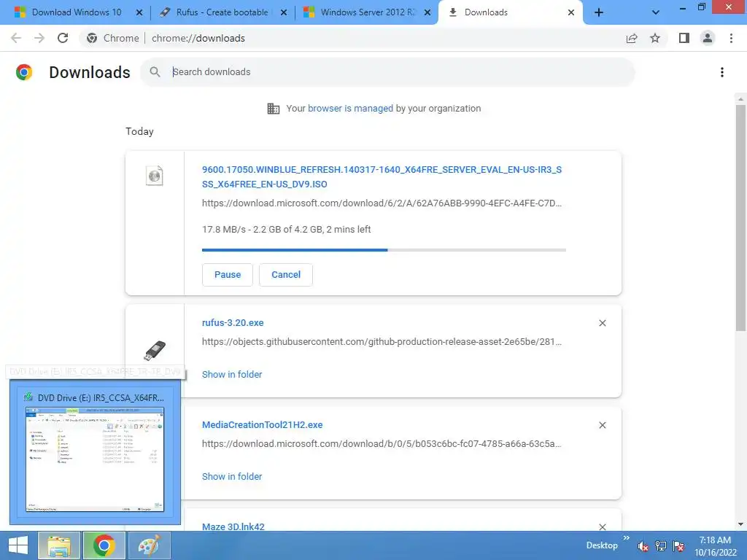The image size is (747, 560).
Task: Open the rufus-3.20.exe link
Action: [x=233, y=322]
